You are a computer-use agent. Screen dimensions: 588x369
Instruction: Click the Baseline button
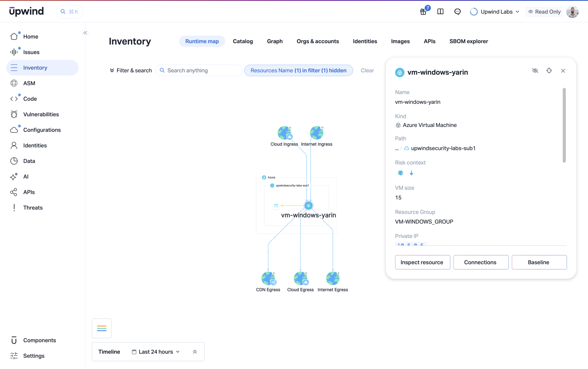539,262
